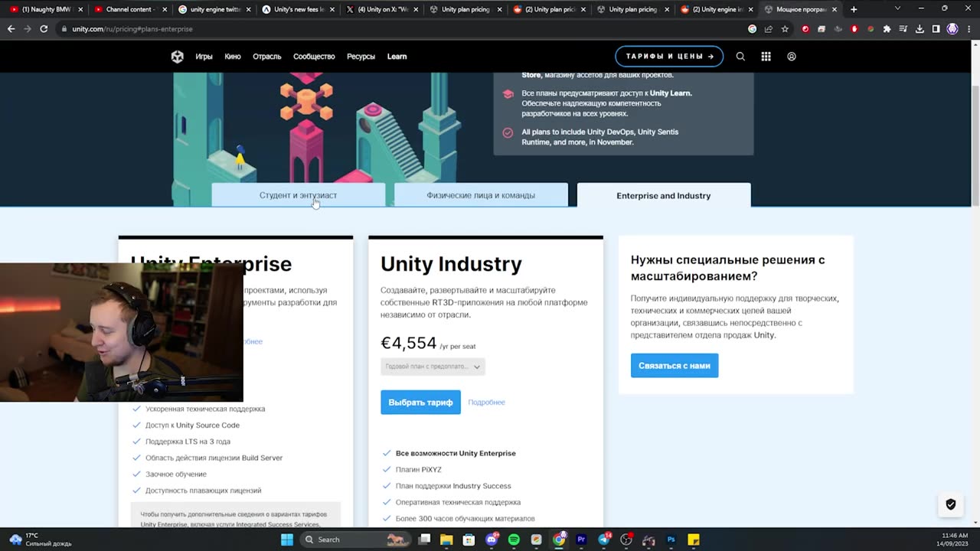The image size is (980, 551).
Task: Switch to Студент и энтузиаст tab
Action: (298, 195)
